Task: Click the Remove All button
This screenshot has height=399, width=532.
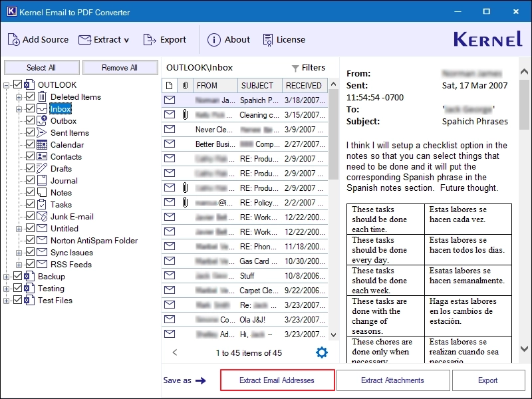Action: pyautogui.click(x=120, y=68)
